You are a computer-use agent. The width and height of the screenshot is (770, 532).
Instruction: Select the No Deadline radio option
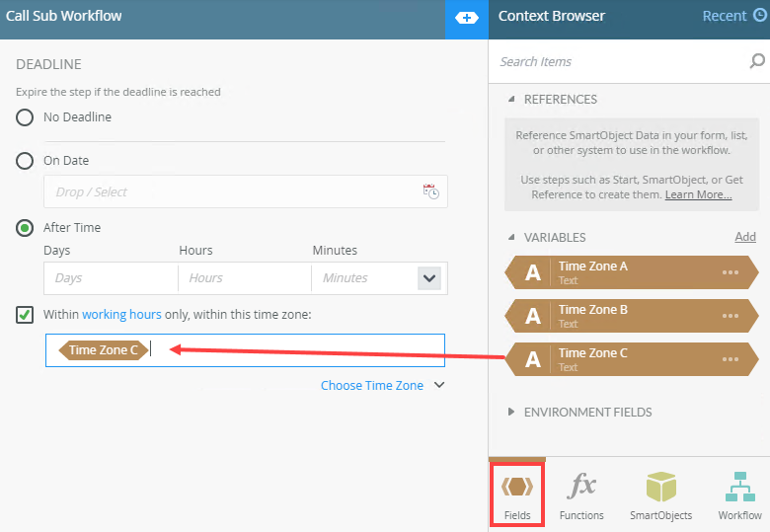click(x=26, y=117)
